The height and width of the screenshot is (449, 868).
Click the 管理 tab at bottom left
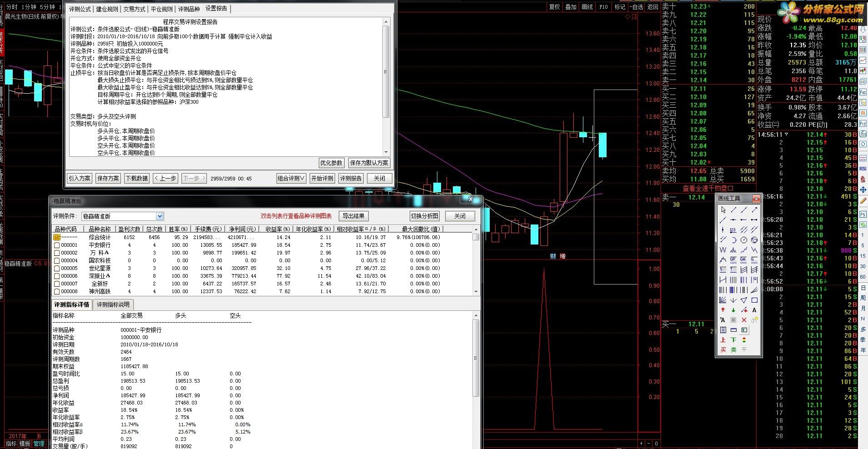coord(39,444)
